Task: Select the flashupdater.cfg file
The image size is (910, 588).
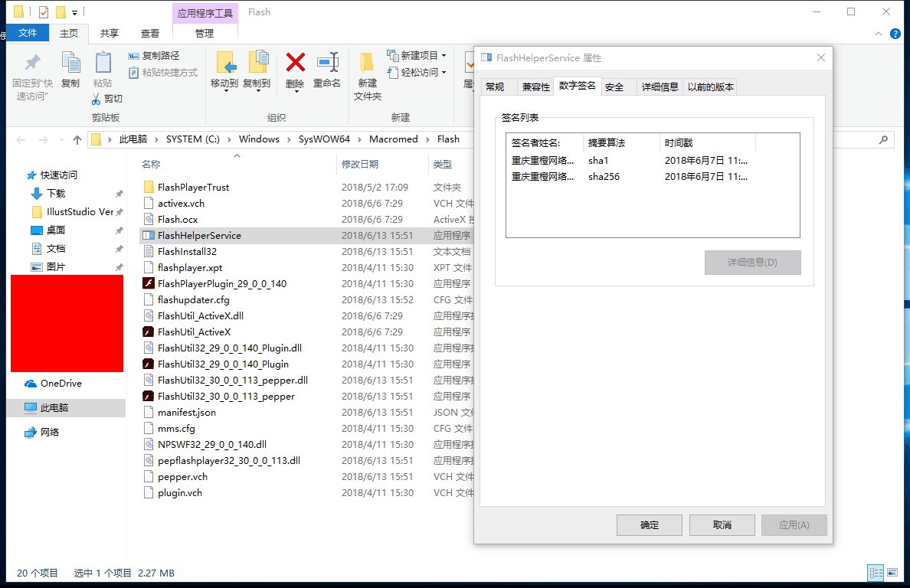Action: 193,300
